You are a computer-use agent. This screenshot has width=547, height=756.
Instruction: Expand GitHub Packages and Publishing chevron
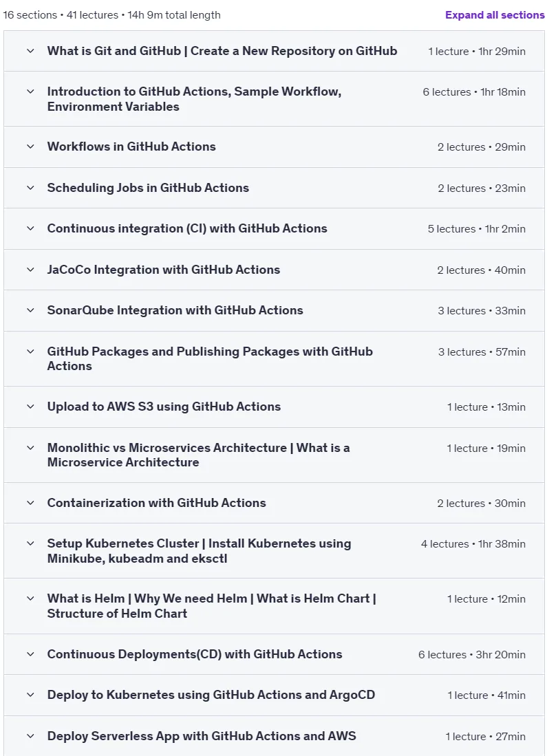(x=30, y=351)
